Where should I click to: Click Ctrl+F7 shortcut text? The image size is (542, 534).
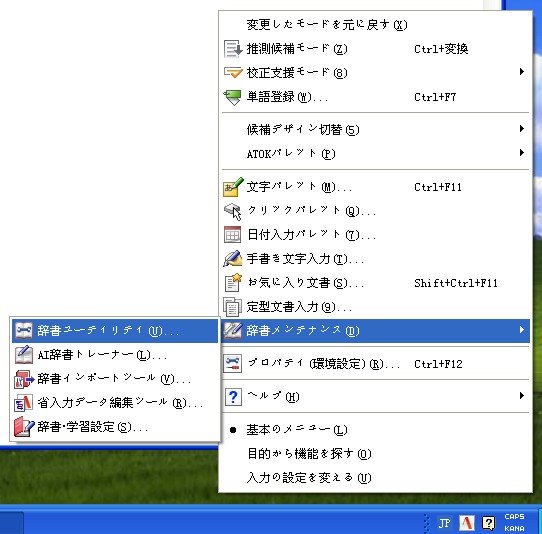click(x=435, y=97)
